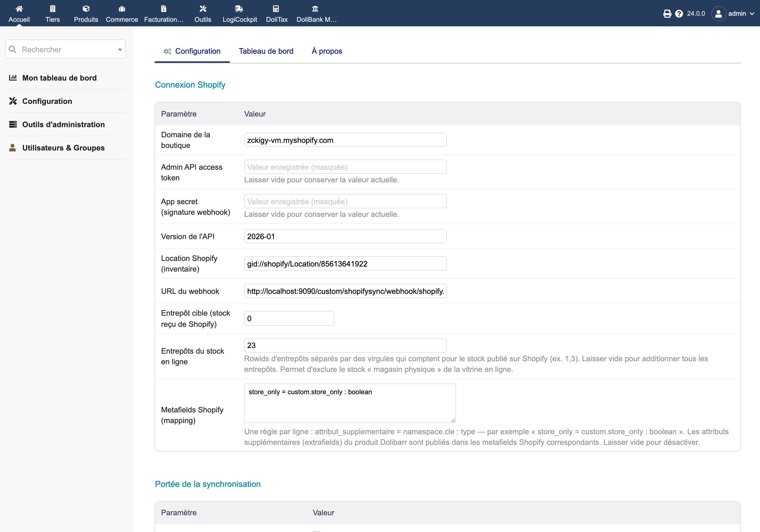Open the Tiers building icon
The width and height of the screenshot is (760, 532).
coord(53,9)
